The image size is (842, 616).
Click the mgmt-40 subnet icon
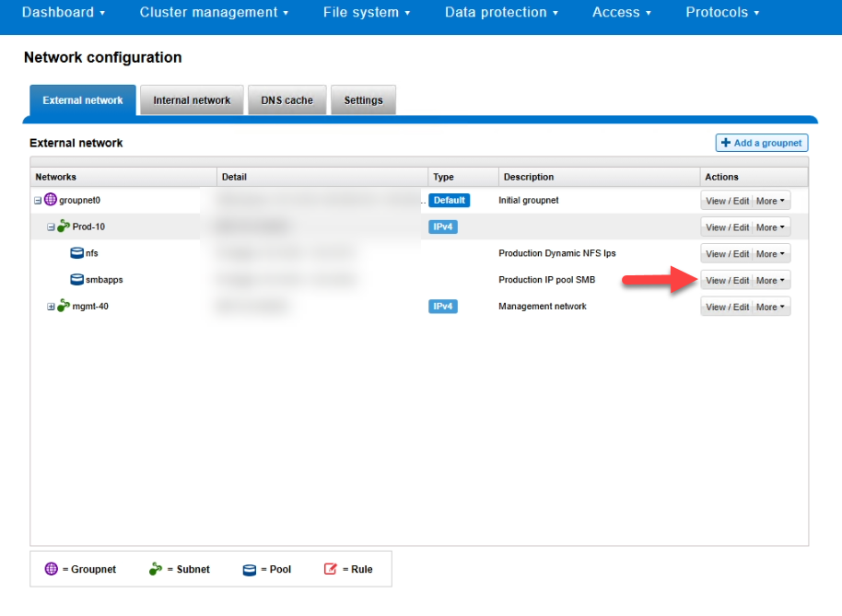coord(64,306)
